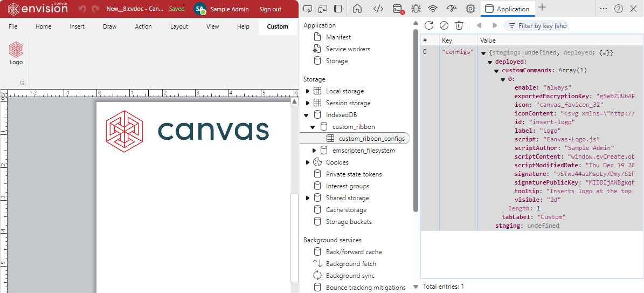Open the DevTools Elements panel icon
This screenshot has height=293, width=644.
click(x=378, y=9)
